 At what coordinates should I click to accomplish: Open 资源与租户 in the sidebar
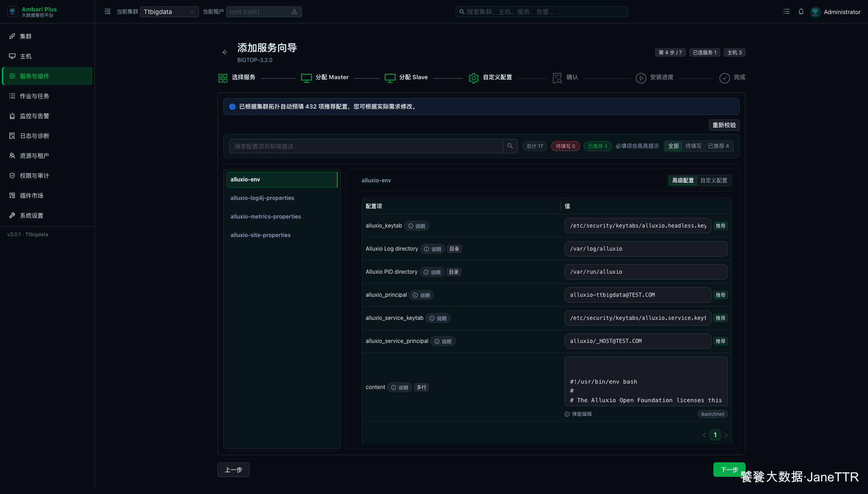click(x=47, y=156)
